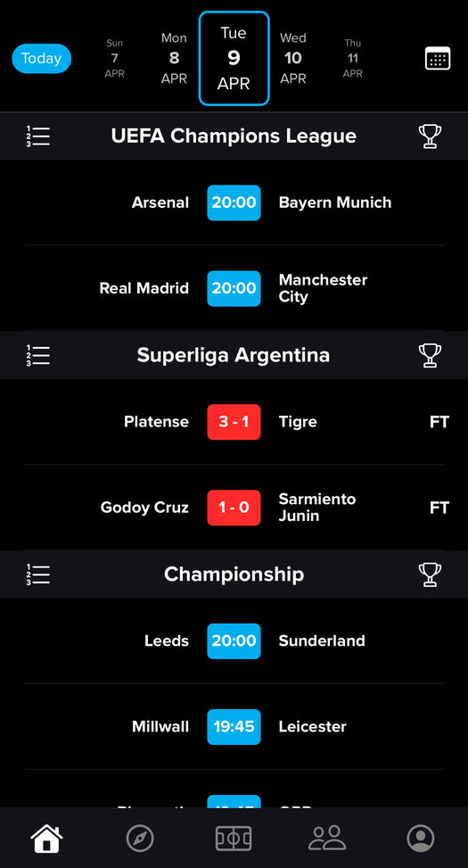Open Arsenal vs Bayern Munich match
The width and height of the screenshot is (468, 868).
(234, 203)
